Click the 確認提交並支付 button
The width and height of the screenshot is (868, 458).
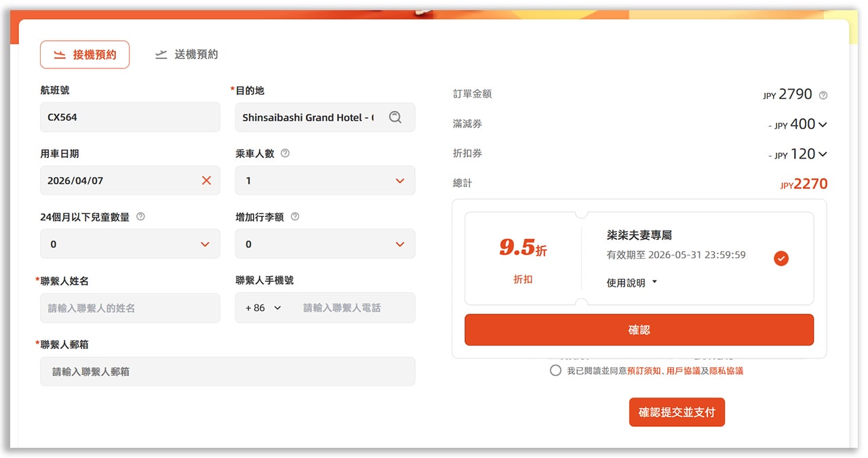coord(677,412)
